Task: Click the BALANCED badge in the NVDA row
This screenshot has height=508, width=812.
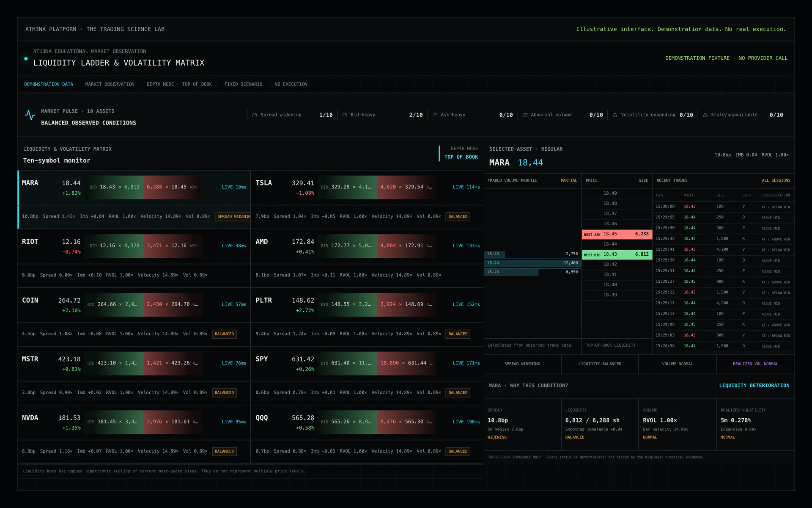Action: [224, 452]
